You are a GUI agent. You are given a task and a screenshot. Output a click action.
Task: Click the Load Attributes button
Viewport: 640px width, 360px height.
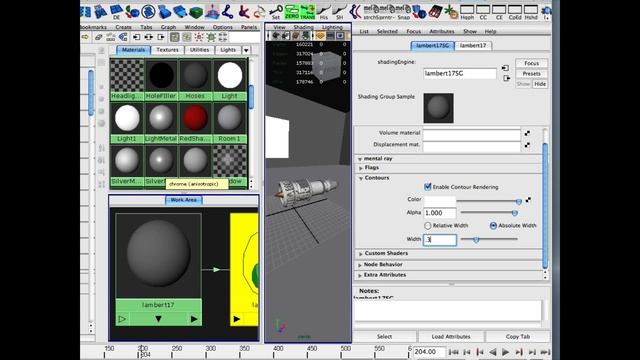coord(451,336)
